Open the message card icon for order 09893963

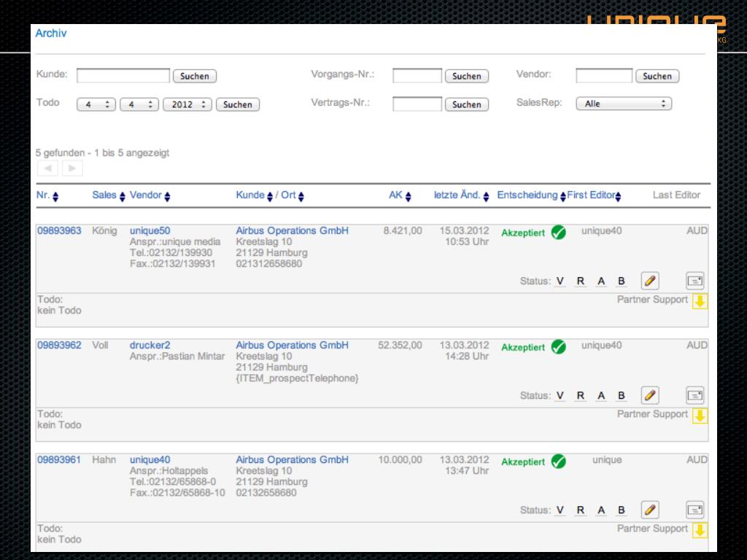pos(695,281)
